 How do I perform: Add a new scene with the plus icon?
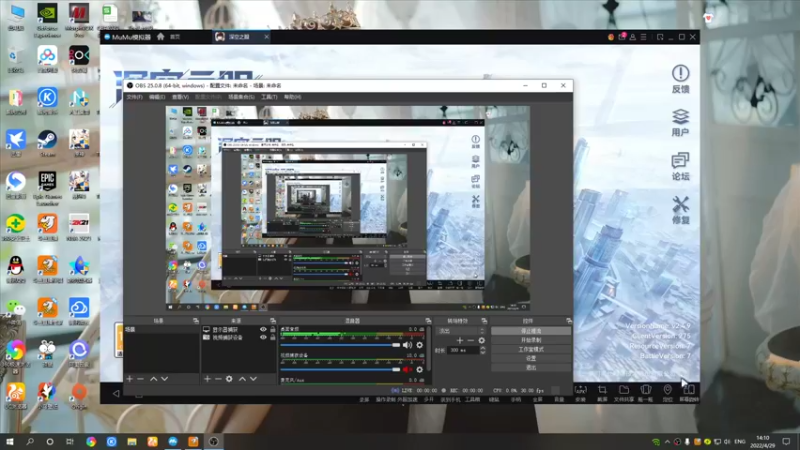130,379
